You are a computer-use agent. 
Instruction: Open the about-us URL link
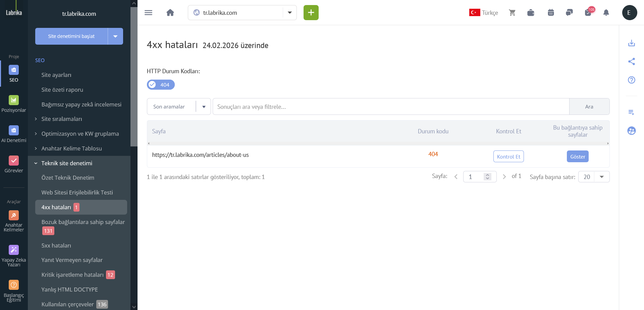click(x=200, y=155)
